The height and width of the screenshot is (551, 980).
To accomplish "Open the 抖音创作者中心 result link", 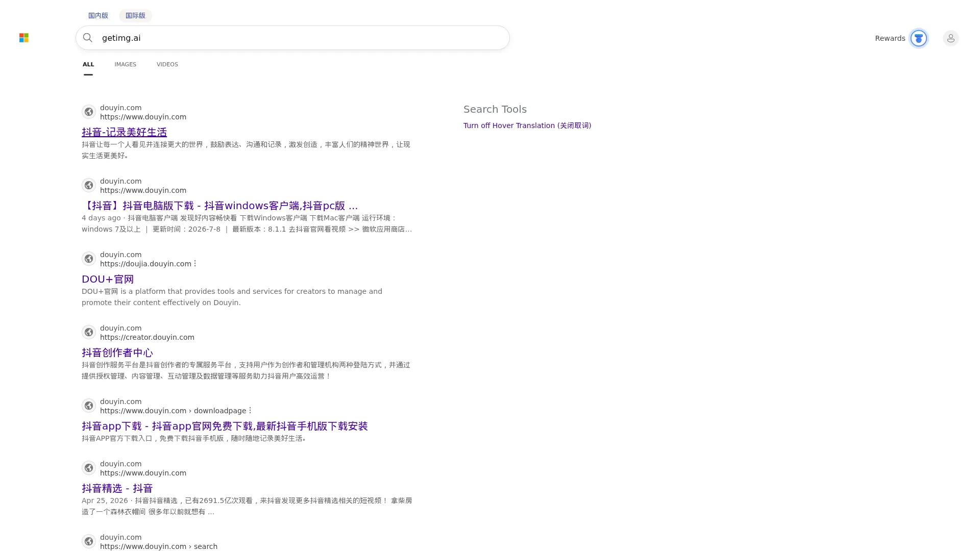I will click(x=117, y=353).
